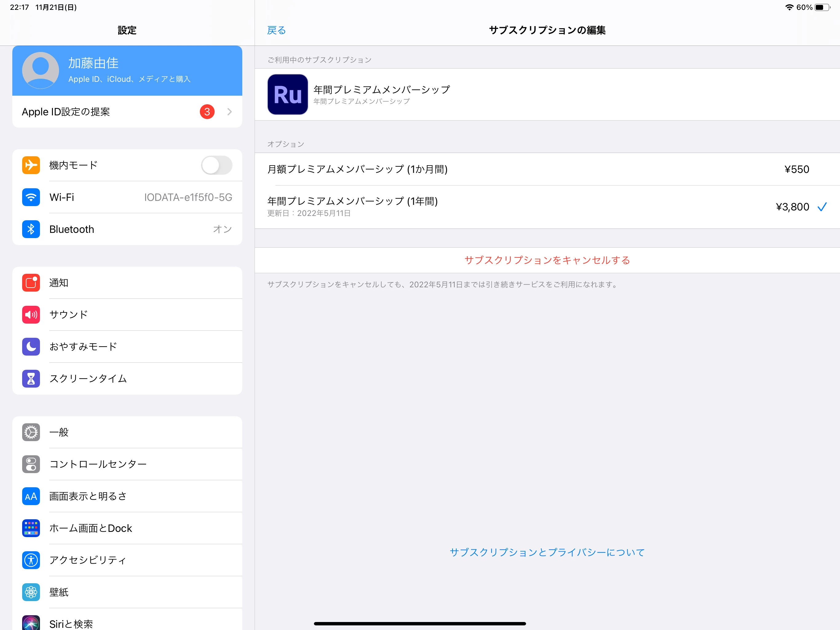The image size is (840, 630).
Task: Tap 戻る to go back
Action: tap(276, 30)
